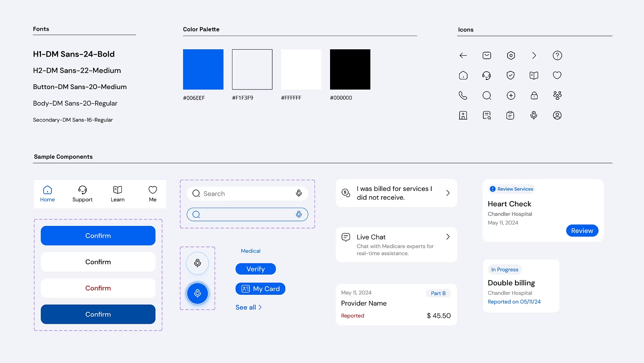This screenshot has width=644, height=363.
Task: Tap the blue filled microphone button
Action: pyautogui.click(x=197, y=293)
